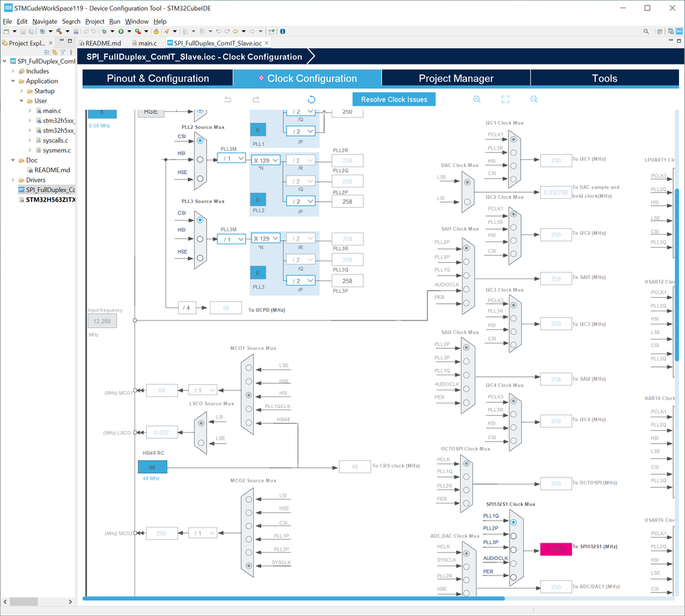
Task: Select PLL3P in SPI1/I2S1 Clock Mux
Action: (514, 550)
